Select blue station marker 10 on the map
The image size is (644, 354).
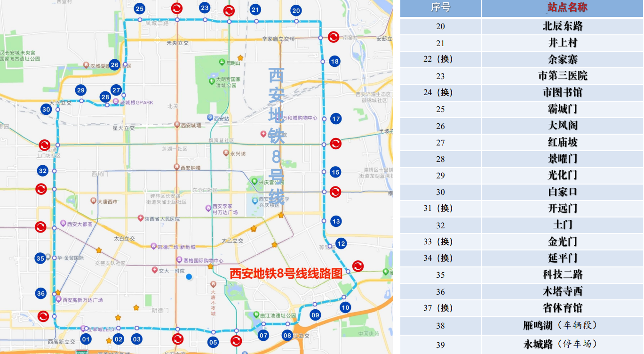click(x=345, y=308)
